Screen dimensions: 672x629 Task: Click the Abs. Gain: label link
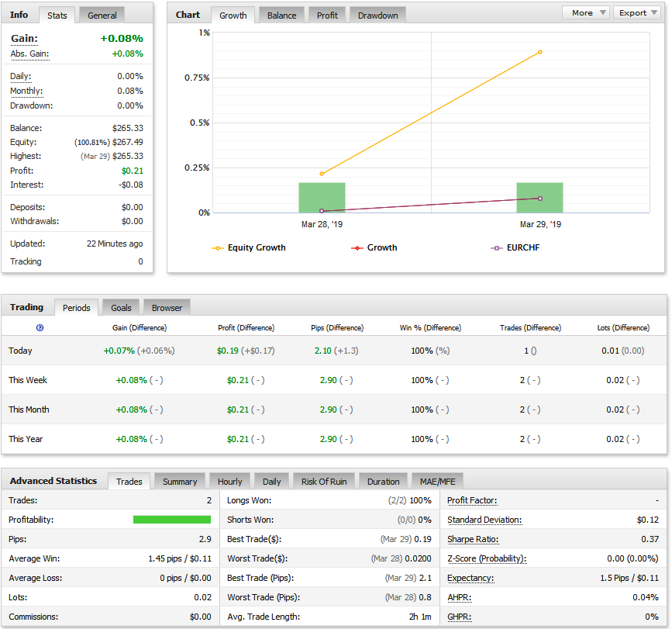[29, 54]
